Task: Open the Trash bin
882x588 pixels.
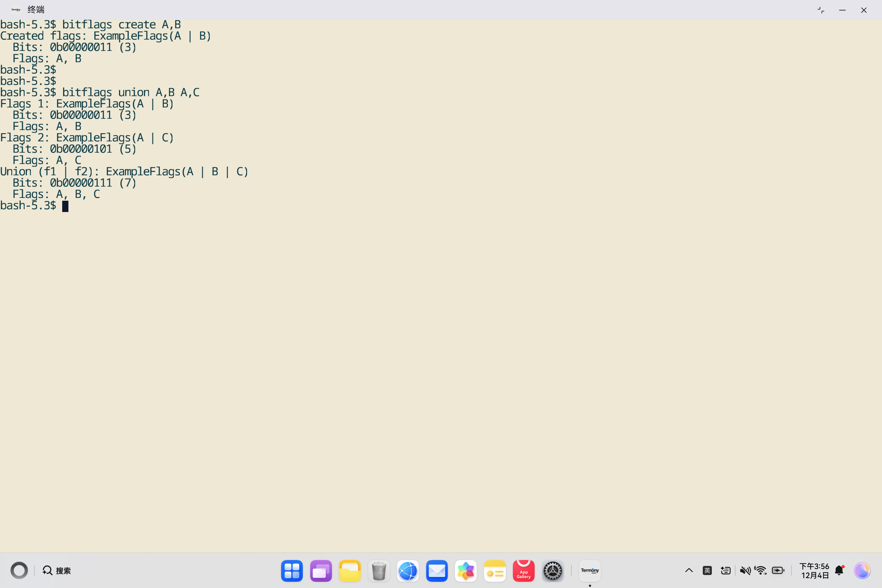Action: pos(379,570)
